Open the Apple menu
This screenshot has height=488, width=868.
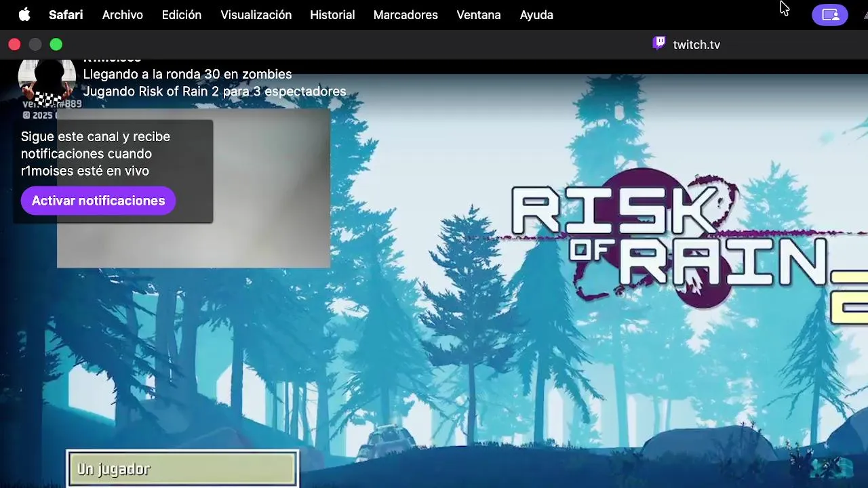tap(24, 14)
